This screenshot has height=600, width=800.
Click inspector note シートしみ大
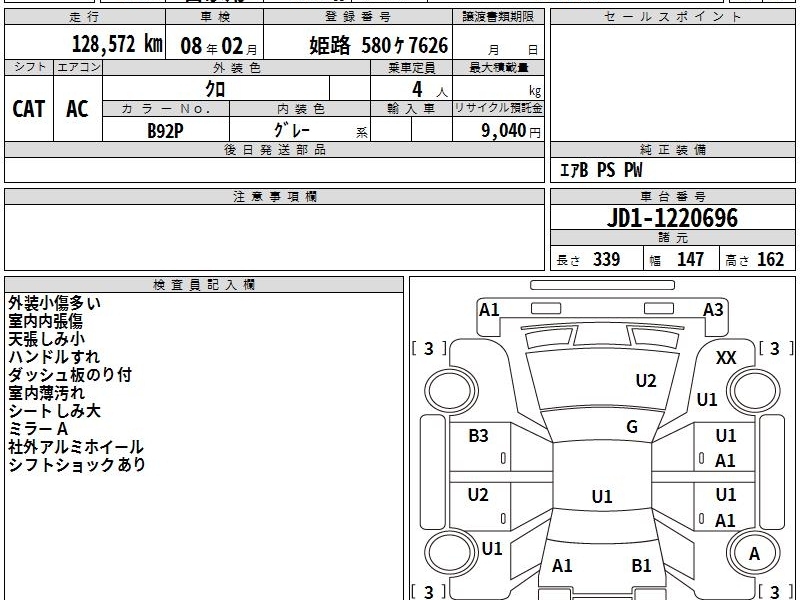[x=55, y=411]
